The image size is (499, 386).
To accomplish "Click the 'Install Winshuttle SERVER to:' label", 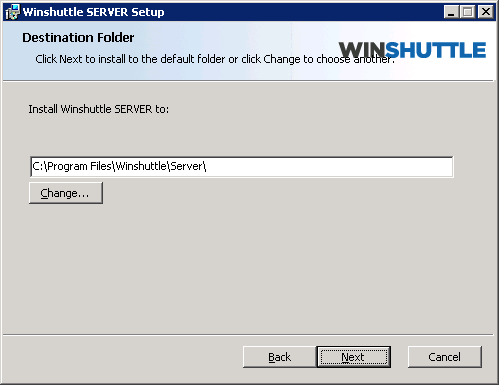I will pos(99,109).
